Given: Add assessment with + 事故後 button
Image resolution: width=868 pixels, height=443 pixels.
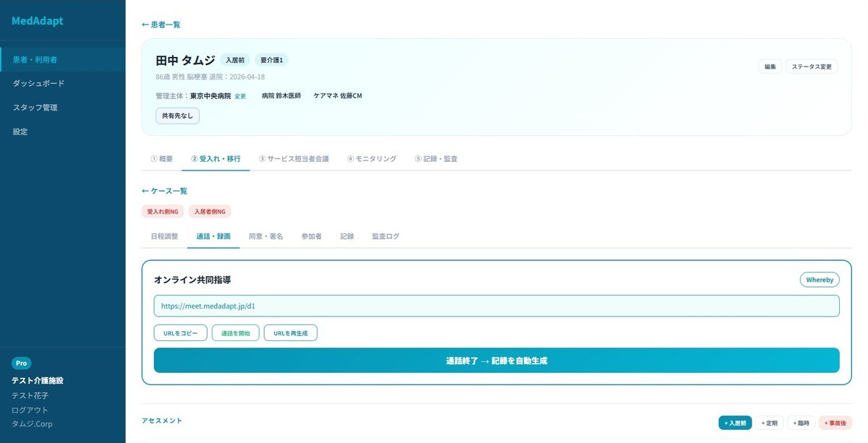Looking at the screenshot, I should [x=835, y=423].
